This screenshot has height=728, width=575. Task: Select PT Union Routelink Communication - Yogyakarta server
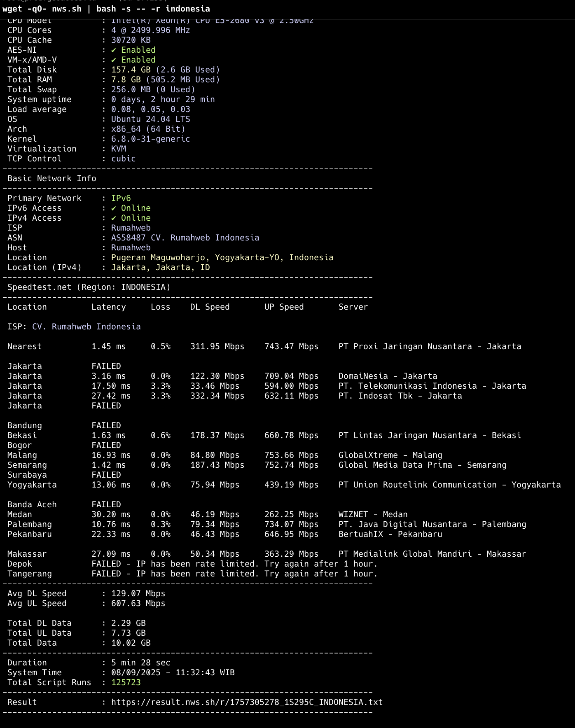450,485
